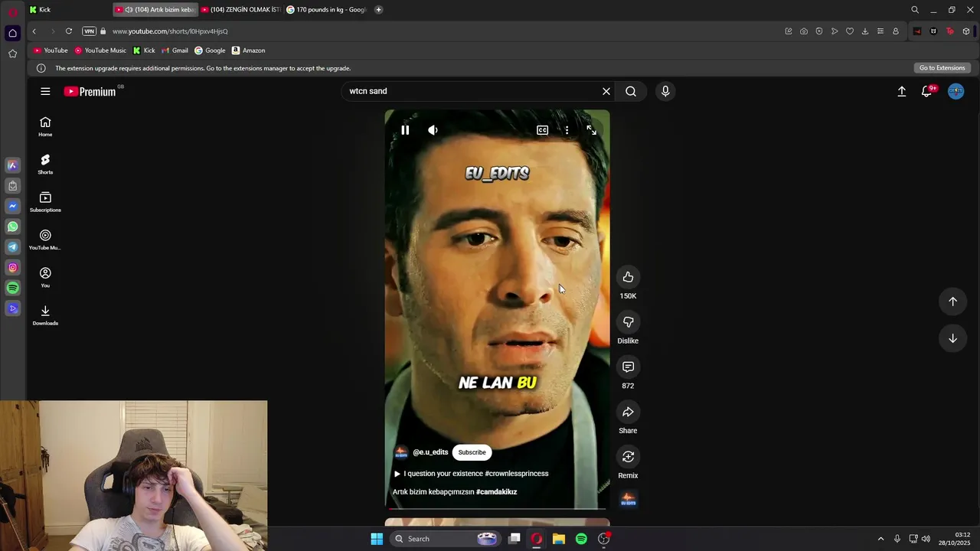Open Downloads in the YouTube sidebar
The image size is (980, 551).
click(x=45, y=315)
